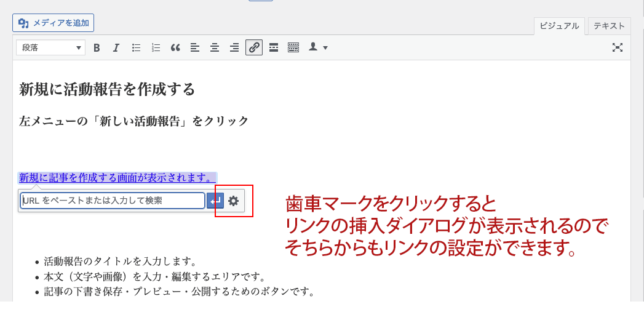Open the 段落 paragraph format dropdown

click(x=50, y=47)
